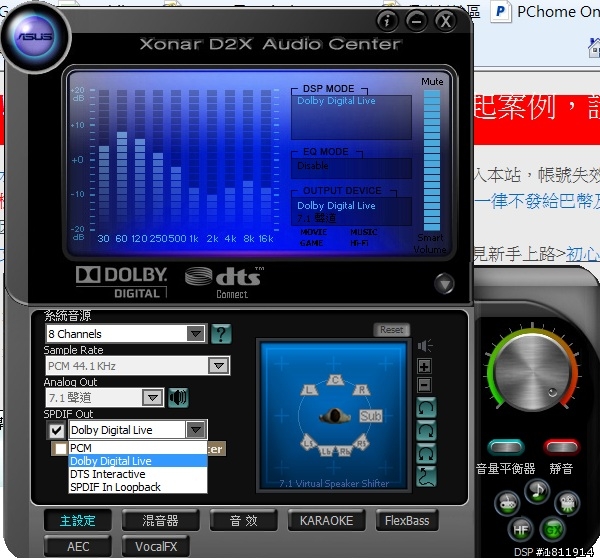600x560 pixels.
Task: Switch to the 主設定 main tab
Action: pyautogui.click(x=78, y=521)
